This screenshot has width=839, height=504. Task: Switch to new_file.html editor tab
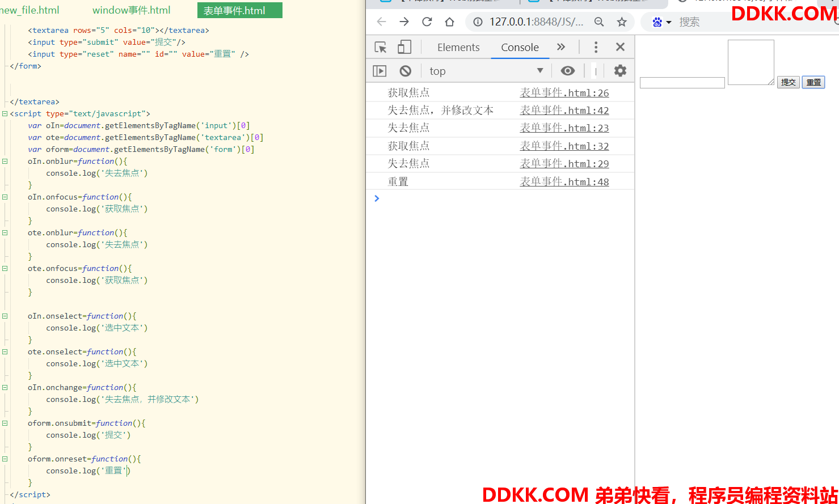29,10
